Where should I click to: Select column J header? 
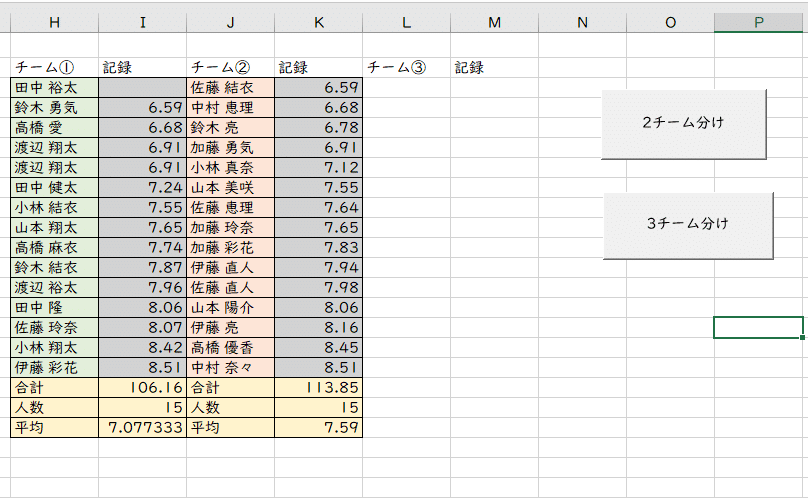click(x=230, y=23)
